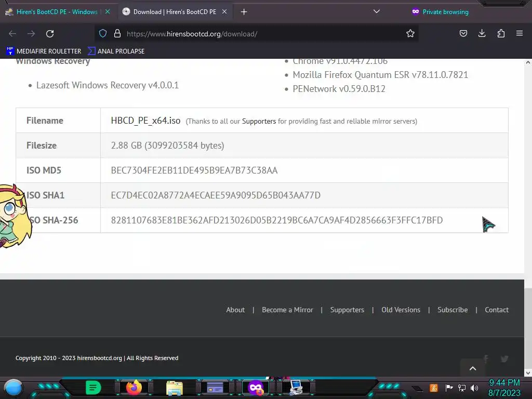Open the Facebook footer icon
532x399 pixels.
pos(486,358)
